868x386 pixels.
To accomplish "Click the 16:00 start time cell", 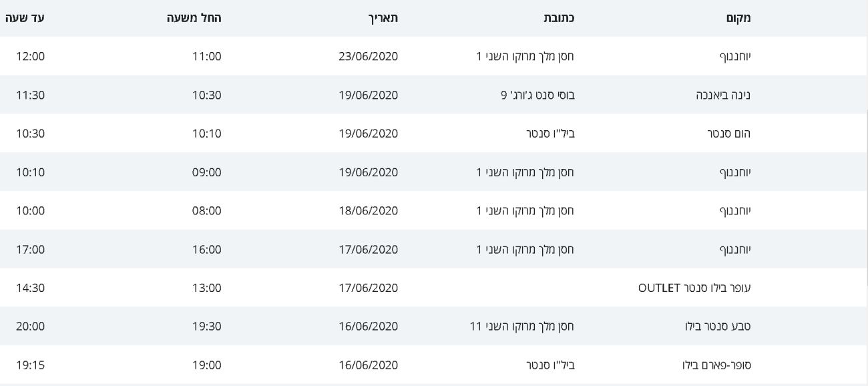I will pos(206,250).
